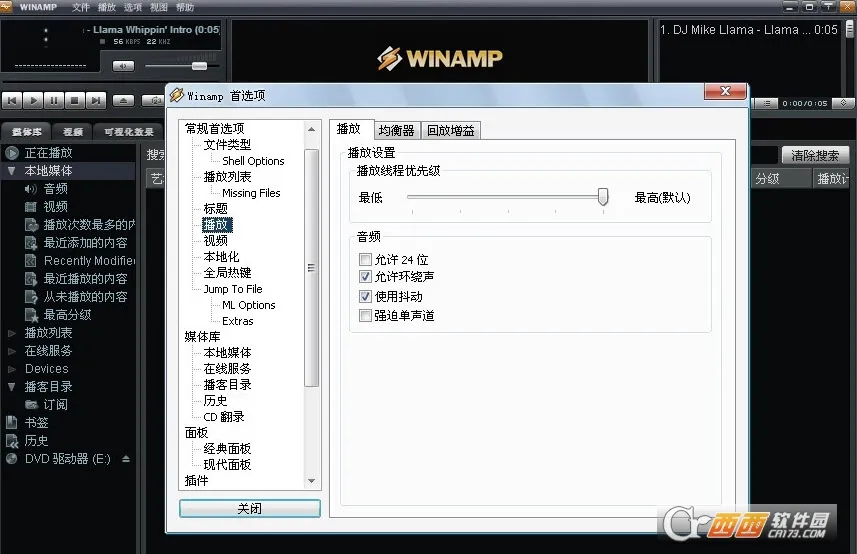
Task: Click the 音频 speaker icon in library
Action: tap(31, 189)
